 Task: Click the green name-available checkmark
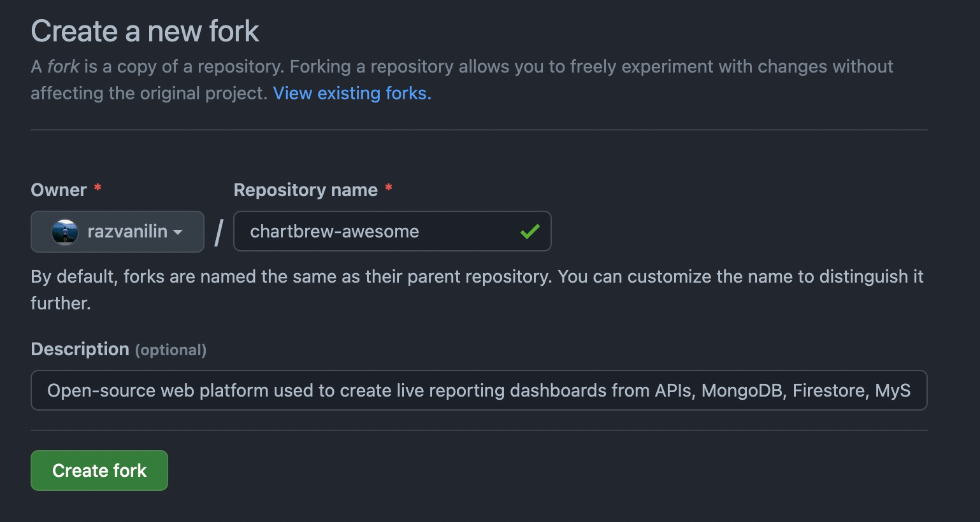pyautogui.click(x=530, y=232)
